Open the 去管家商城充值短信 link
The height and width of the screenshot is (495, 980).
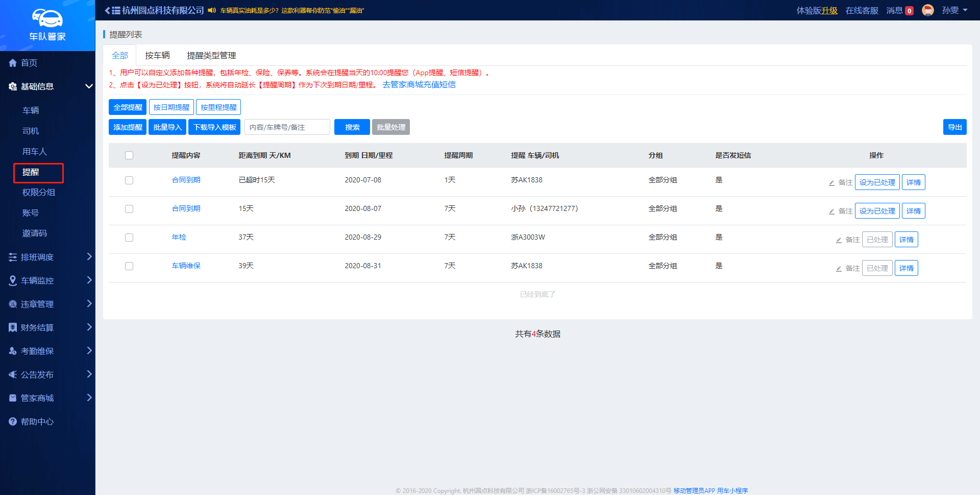point(419,85)
